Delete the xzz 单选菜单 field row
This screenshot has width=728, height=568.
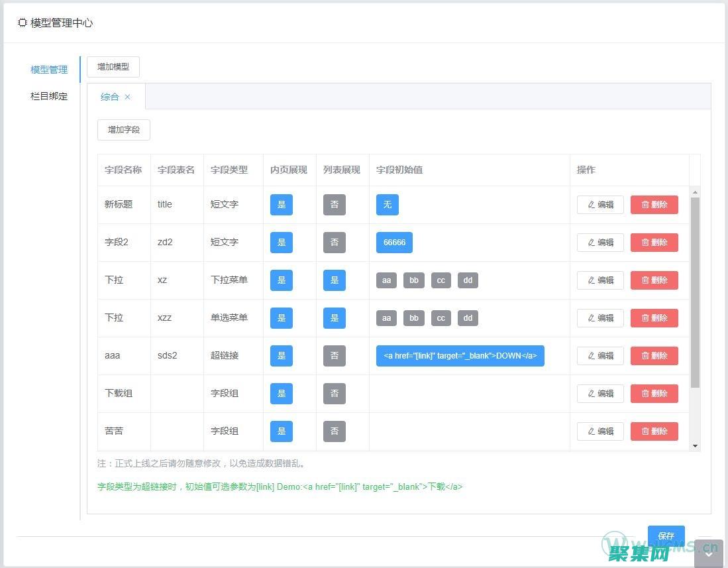point(654,318)
